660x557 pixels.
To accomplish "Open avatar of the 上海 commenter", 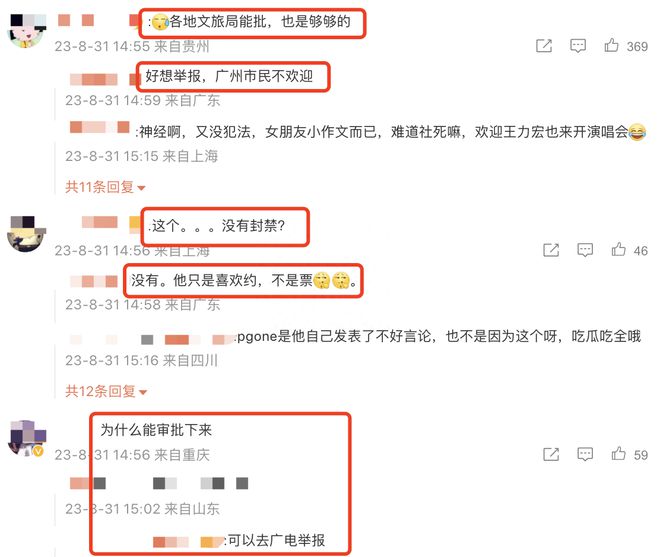I will point(26,234).
